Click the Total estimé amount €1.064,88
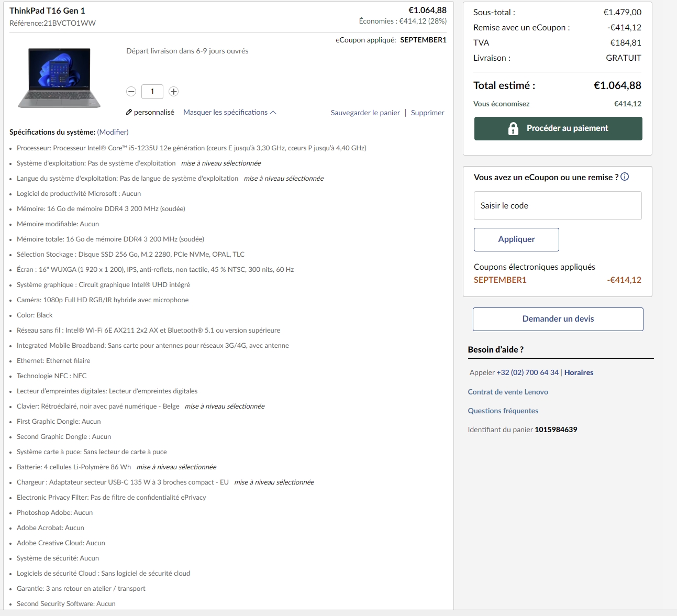This screenshot has width=677, height=616. 617,85
